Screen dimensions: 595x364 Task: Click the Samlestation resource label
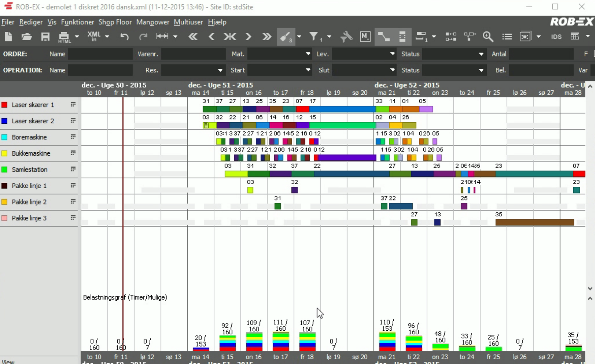(x=30, y=170)
